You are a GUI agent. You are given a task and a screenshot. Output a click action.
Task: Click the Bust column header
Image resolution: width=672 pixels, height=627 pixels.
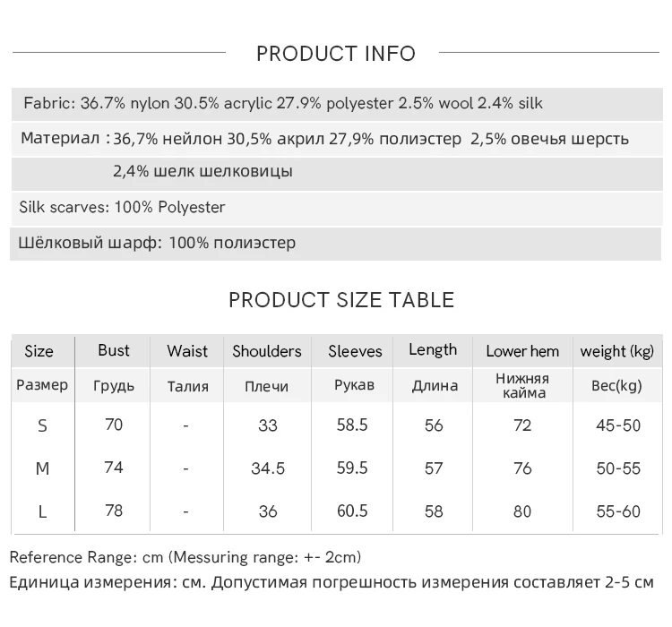(114, 350)
